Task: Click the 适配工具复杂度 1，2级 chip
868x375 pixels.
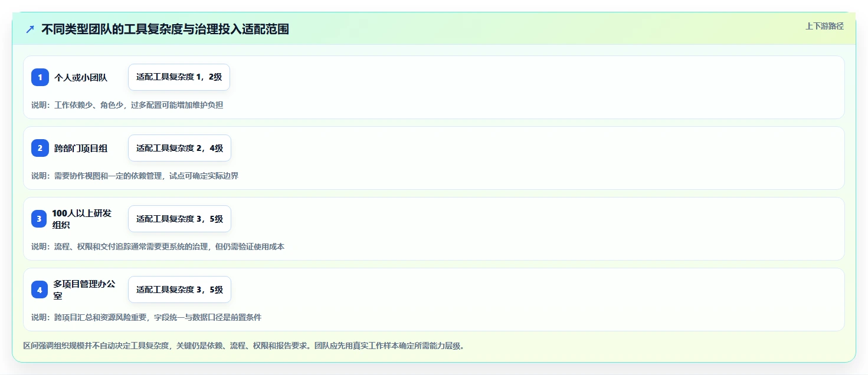Action: pyautogui.click(x=179, y=77)
